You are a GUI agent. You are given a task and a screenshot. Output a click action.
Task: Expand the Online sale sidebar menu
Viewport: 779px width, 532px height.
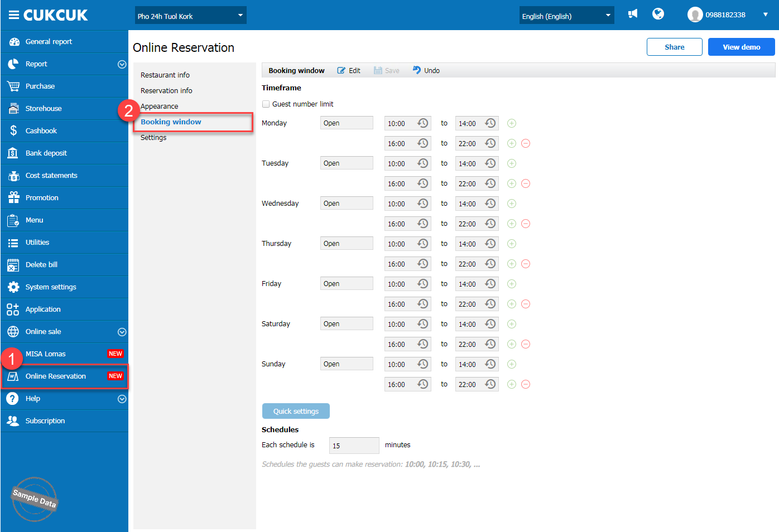[122, 332]
